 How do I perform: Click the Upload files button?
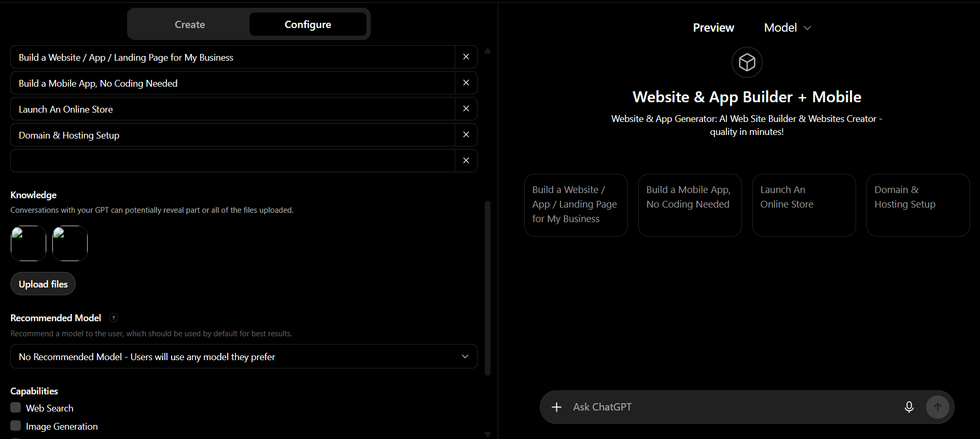[x=43, y=284]
